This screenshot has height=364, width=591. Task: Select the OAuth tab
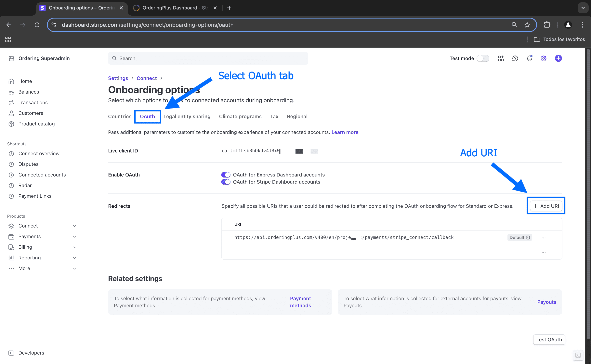pos(147,116)
